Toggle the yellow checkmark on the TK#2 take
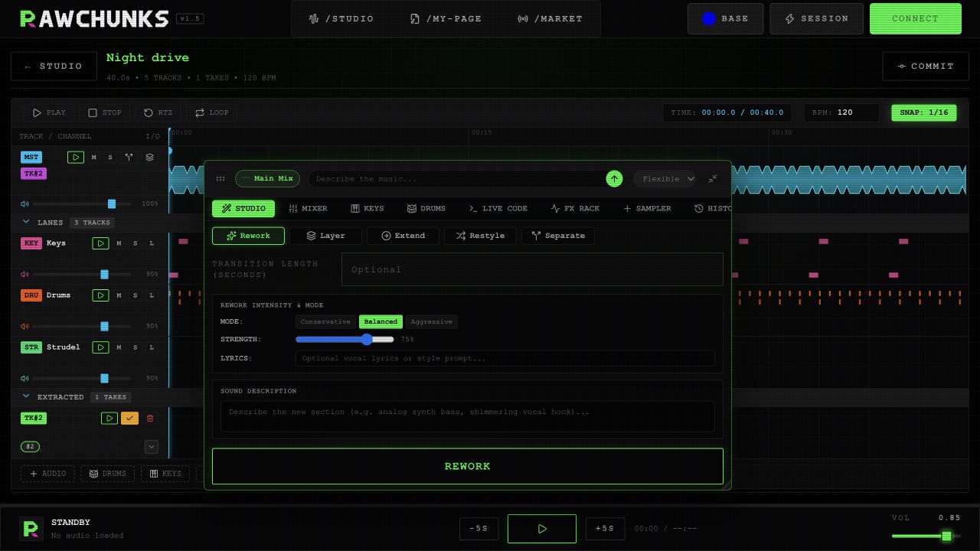 point(129,418)
